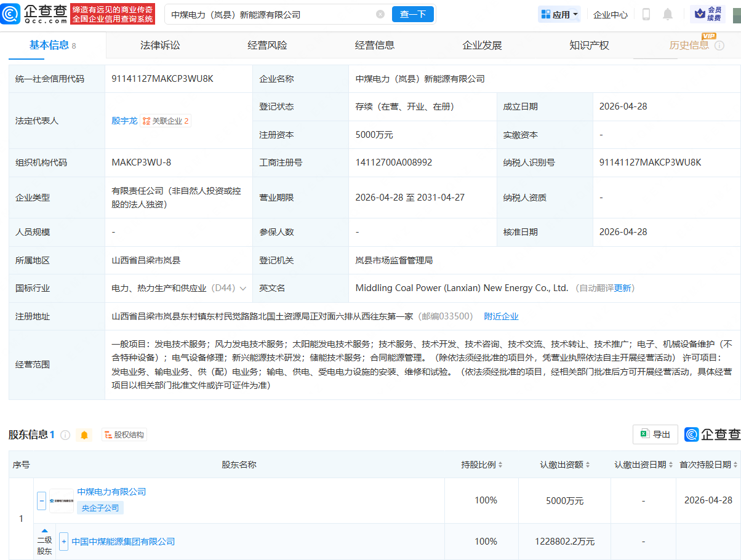Switch to the 经营风险 tab

pos(267,45)
